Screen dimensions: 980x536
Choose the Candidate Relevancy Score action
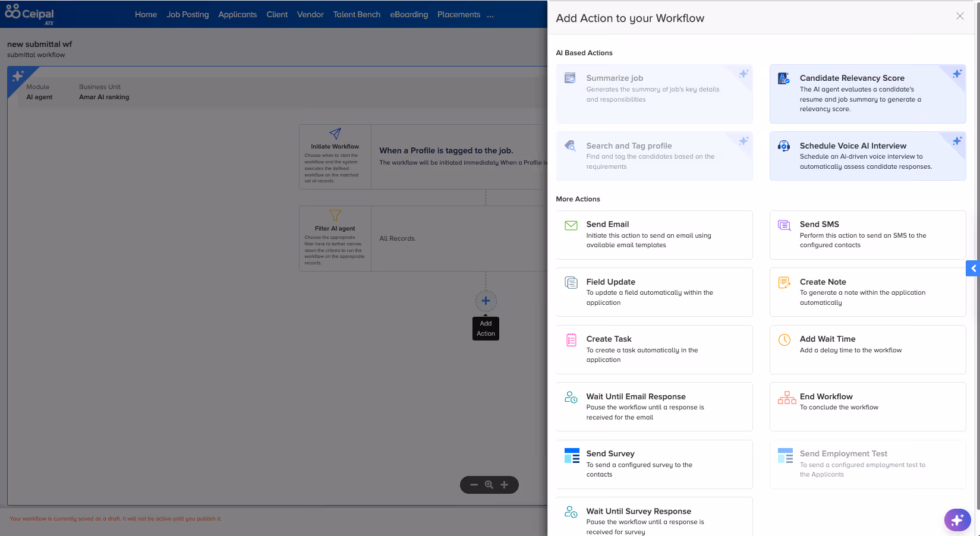point(868,94)
